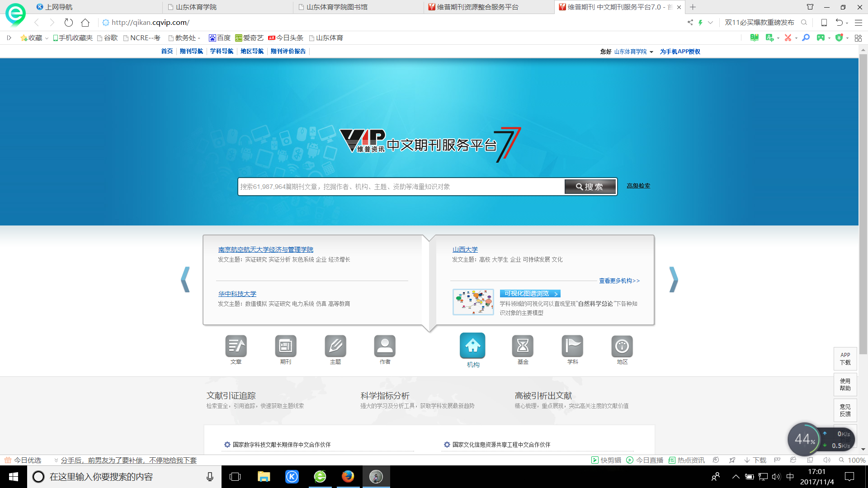Open the 期刊导航 nav menu item
Image resolution: width=868 pixels, height=488 pixels.
coord(191,52)
